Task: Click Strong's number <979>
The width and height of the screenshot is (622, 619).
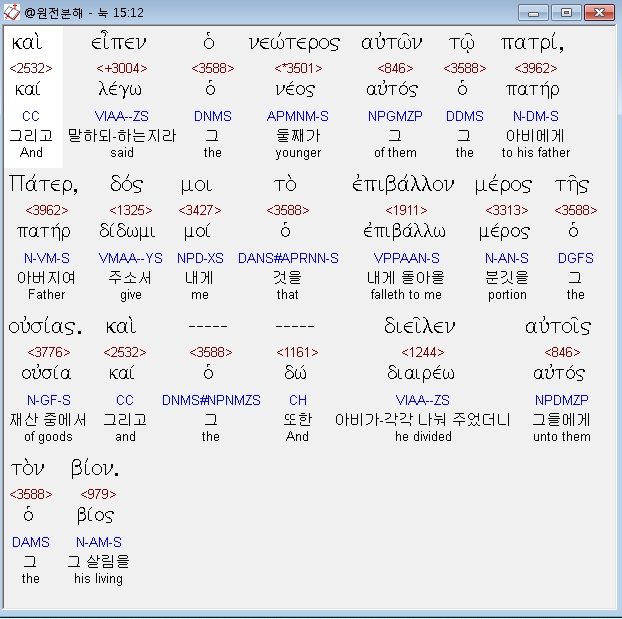Action: click(98, 494)
